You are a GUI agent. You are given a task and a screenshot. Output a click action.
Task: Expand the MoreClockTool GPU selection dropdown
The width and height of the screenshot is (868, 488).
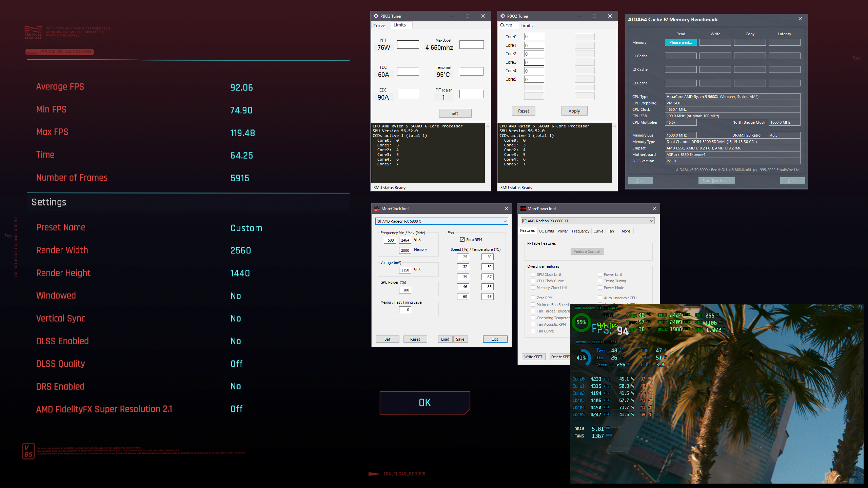click(x=505, y=221)
